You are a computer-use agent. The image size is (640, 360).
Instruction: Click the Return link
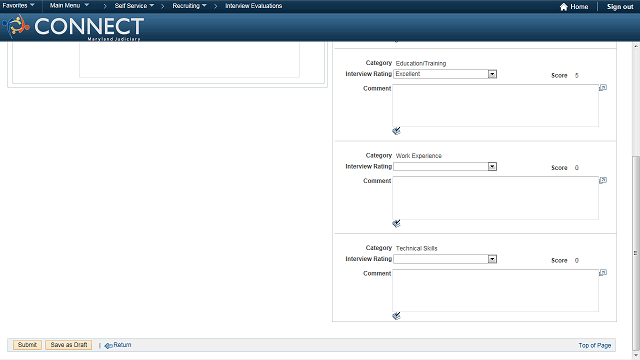tap(118, 345)
